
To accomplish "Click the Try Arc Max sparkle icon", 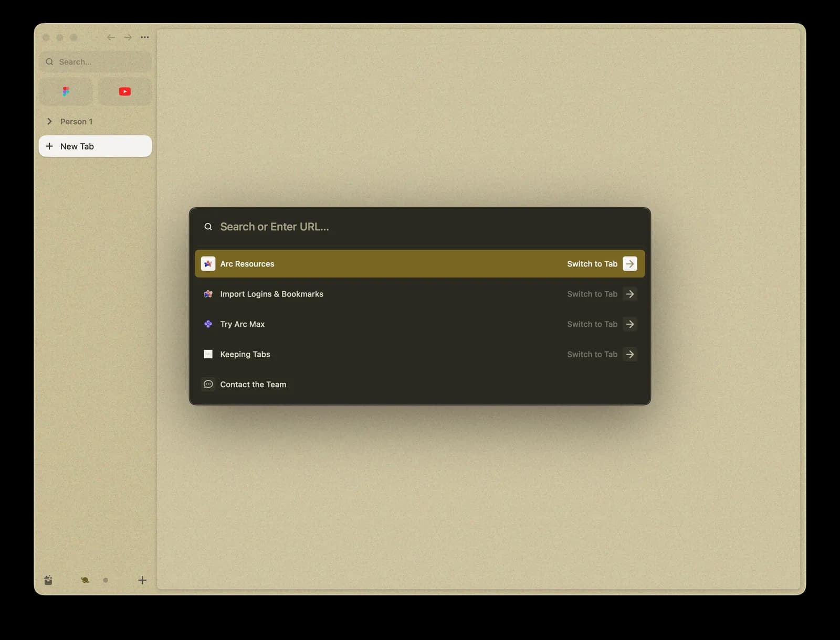I will tap(208, 324).
